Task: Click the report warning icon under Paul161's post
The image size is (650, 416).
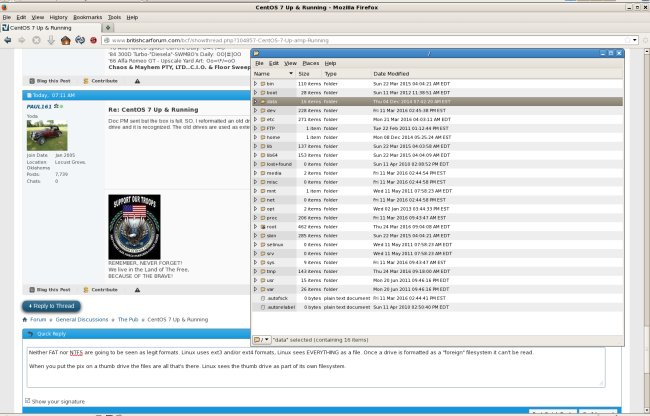Action: tap(137, 290)
